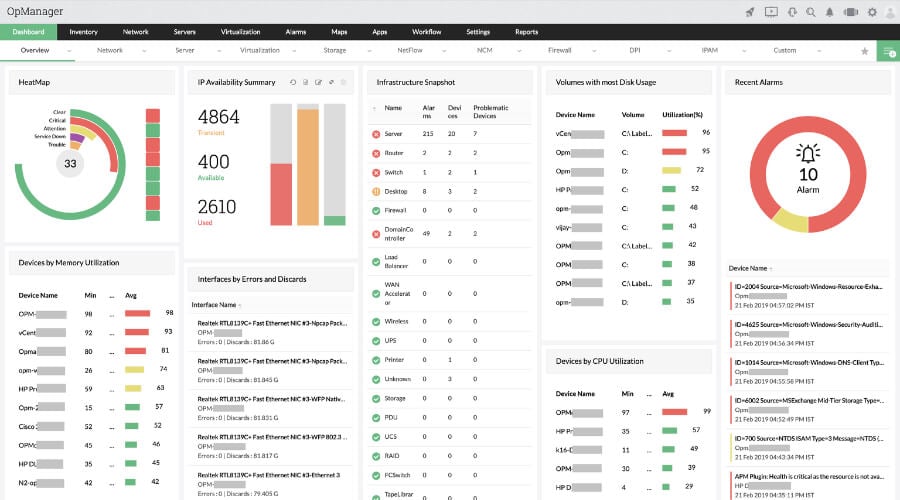Viewport: 900px width, 500px height.
Task: Click the star favorite dashboard icon
Action: 864,51
